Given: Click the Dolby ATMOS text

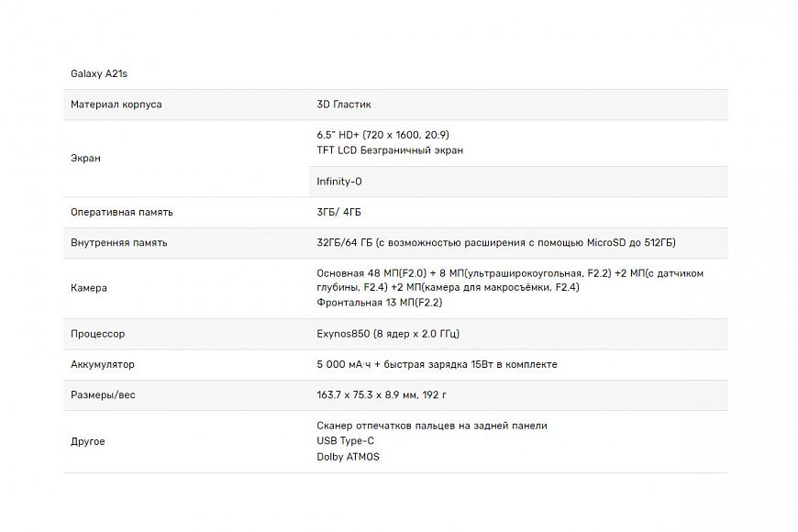Looking at the screenshot, I should (x=348, y=457).
